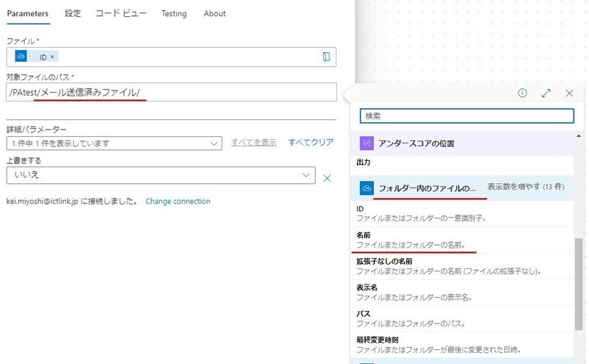Open the Parameters tab
The image size is (589, 364).
click(28, 13)
